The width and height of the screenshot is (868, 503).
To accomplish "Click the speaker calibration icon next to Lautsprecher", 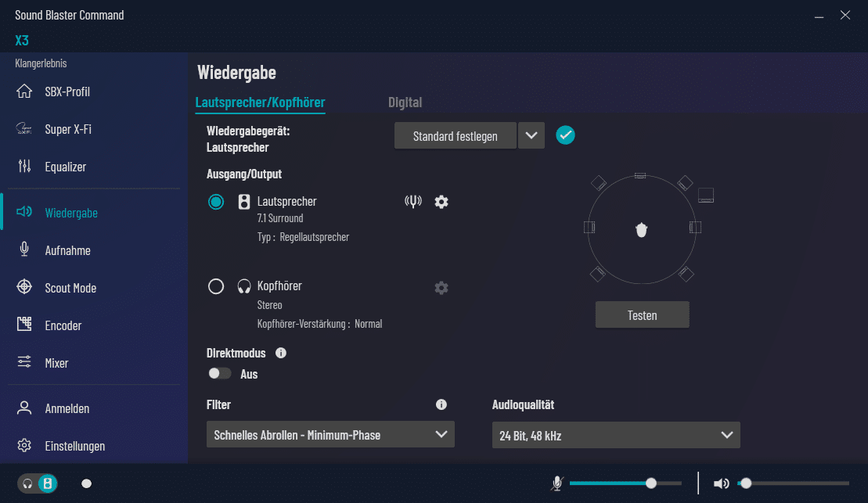I will pyautogui.click(x=413, y=202).
